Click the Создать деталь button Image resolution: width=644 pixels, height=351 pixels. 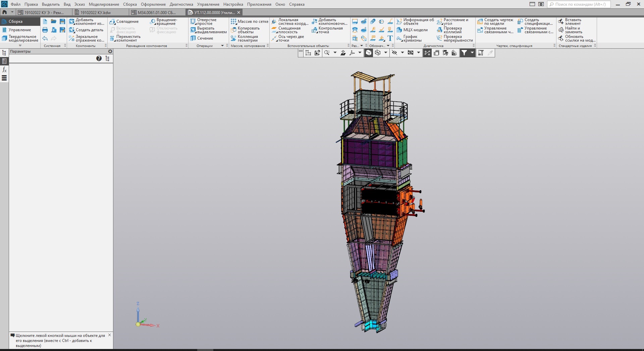point(86,30)
